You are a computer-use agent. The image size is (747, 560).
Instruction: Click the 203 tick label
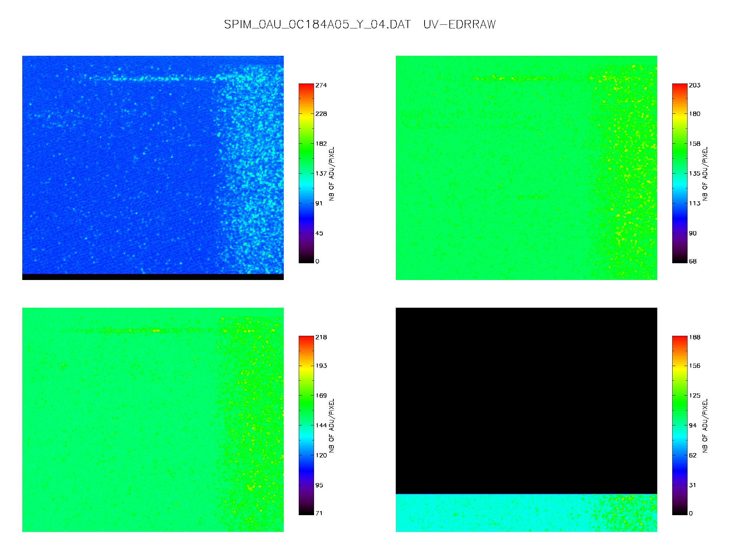pyautogui.click(x=695, y=85)
